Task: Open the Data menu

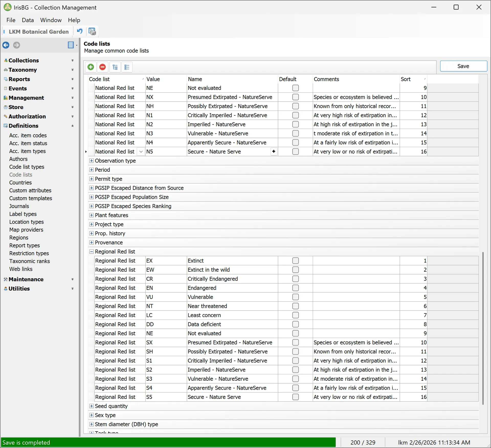Action: point(28,20)
